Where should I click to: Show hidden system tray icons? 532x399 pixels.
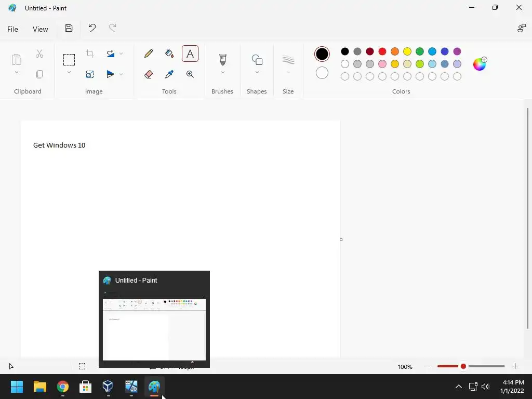coord(459,387)
